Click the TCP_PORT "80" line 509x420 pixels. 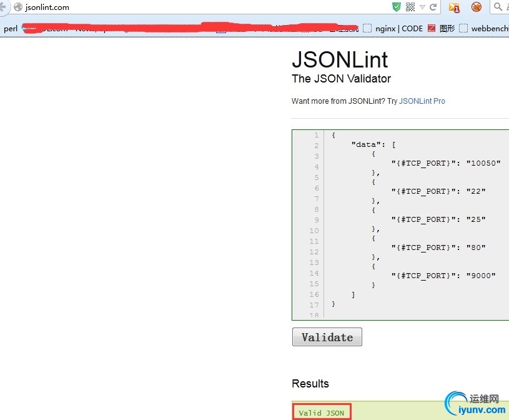pyautogui.click(x=438, y=247)
